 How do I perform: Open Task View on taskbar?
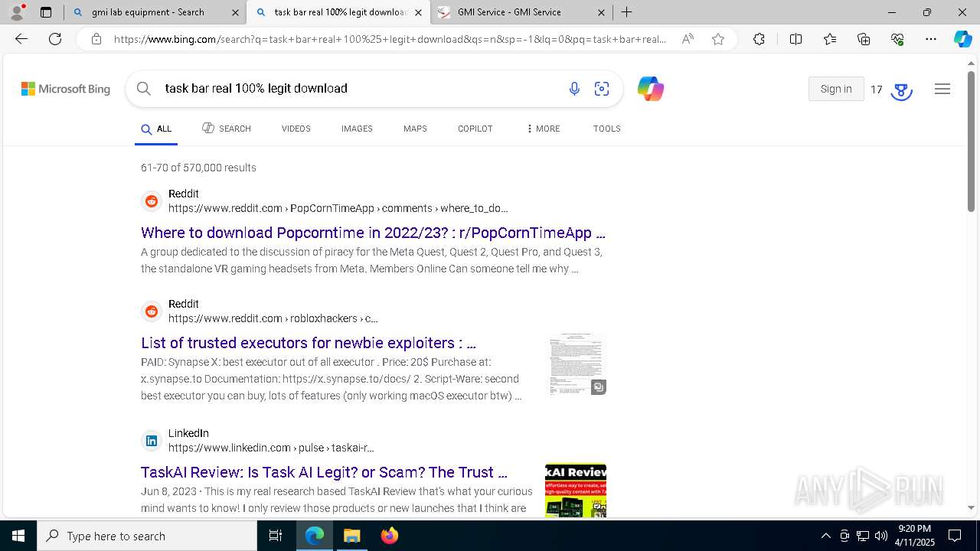click(276, 536)
